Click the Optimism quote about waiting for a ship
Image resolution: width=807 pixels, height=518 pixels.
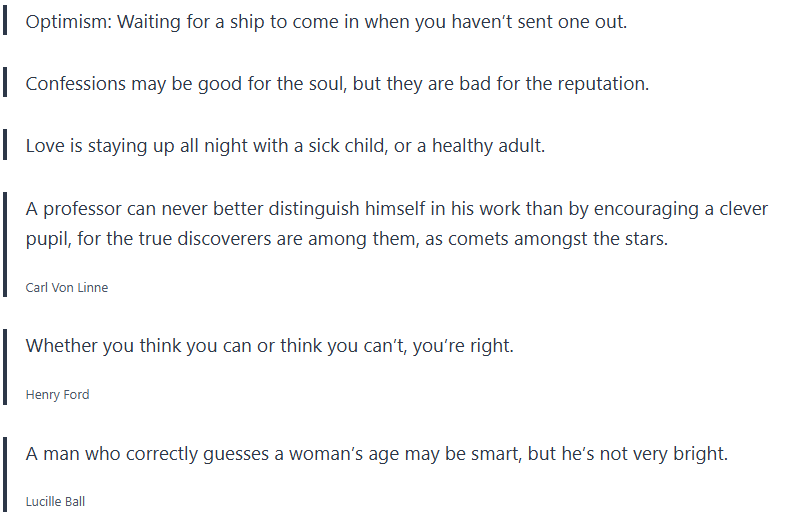pos(326,21)
